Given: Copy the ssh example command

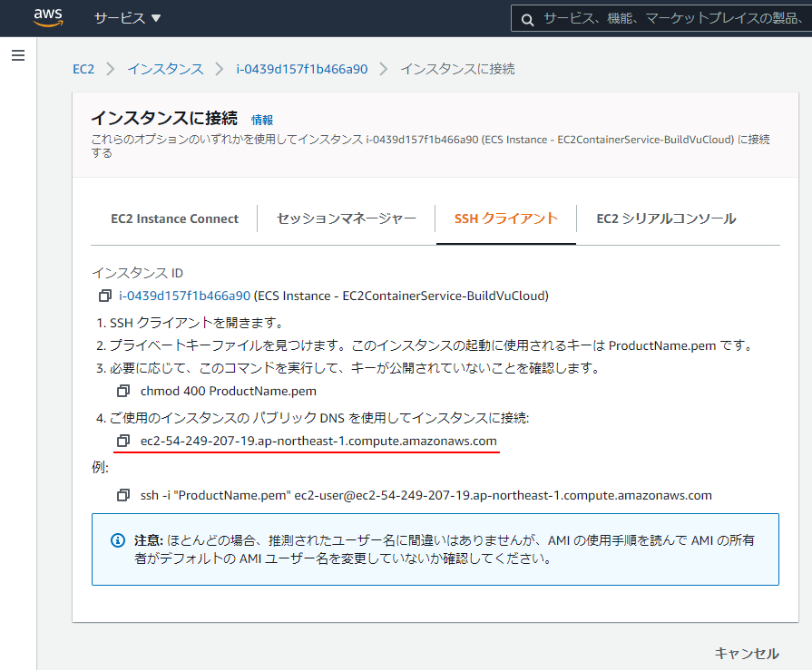Looking at the screenshot, I should coord(123,495).
